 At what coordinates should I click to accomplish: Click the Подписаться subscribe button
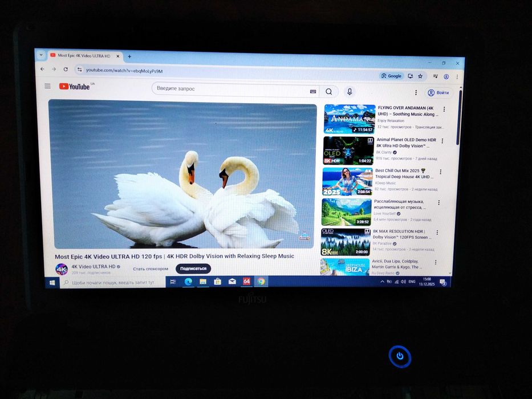(193, 268)
